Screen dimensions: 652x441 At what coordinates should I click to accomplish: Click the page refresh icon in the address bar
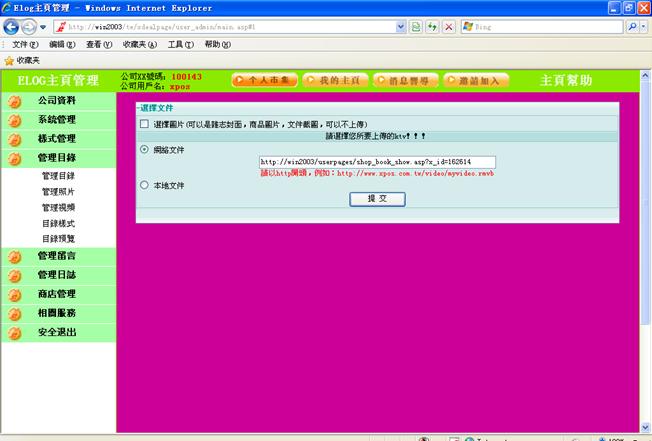coord(431,27)
